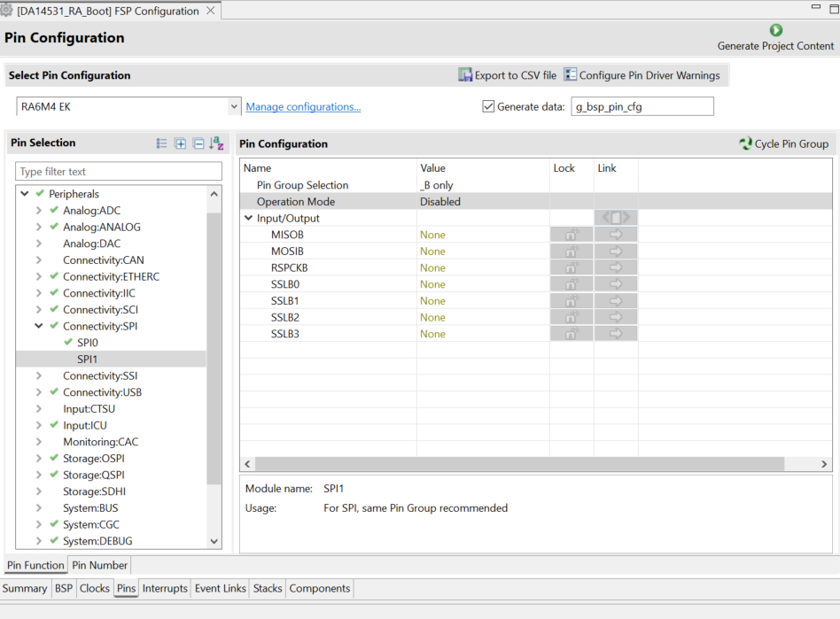The image size is (840, 619).
Task: Expand Connectivity:CAN node
Action: pos(39,260)
